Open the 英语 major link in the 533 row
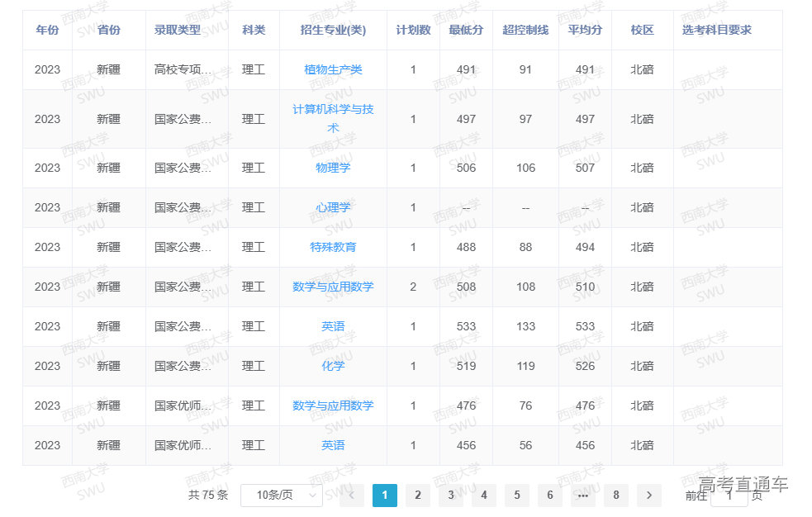This screenshot has width=812, height=517. (333, 326)
